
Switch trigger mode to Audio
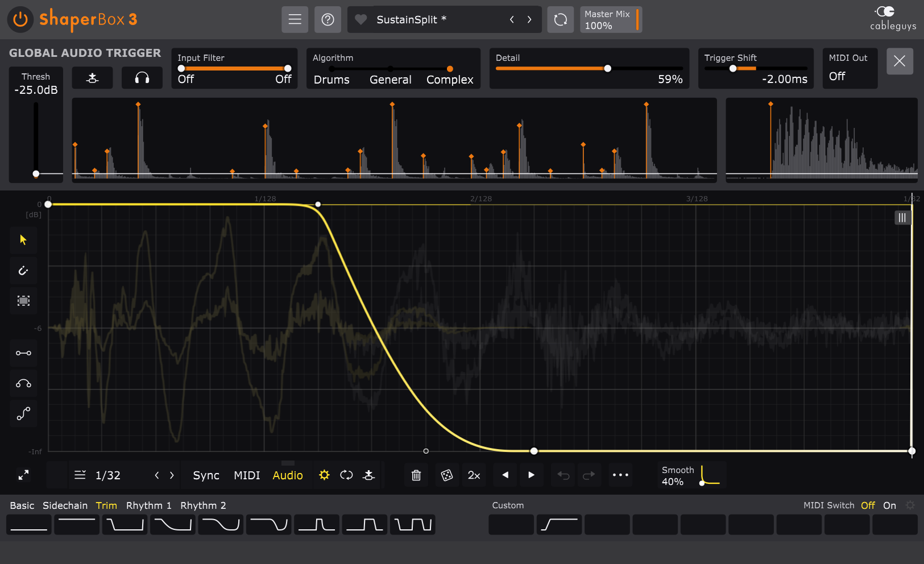tap(288, 475)
